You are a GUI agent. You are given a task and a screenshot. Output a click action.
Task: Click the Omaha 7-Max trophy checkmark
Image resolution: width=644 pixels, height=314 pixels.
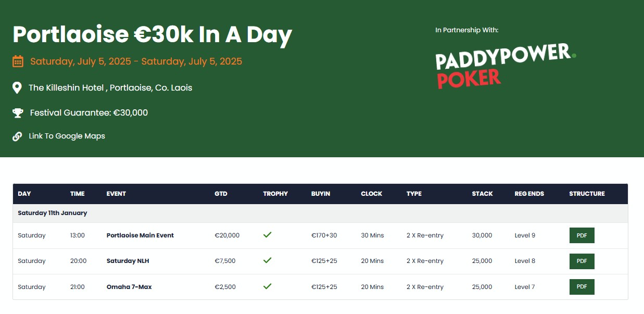pyautogui.click(x=268, y=286)
